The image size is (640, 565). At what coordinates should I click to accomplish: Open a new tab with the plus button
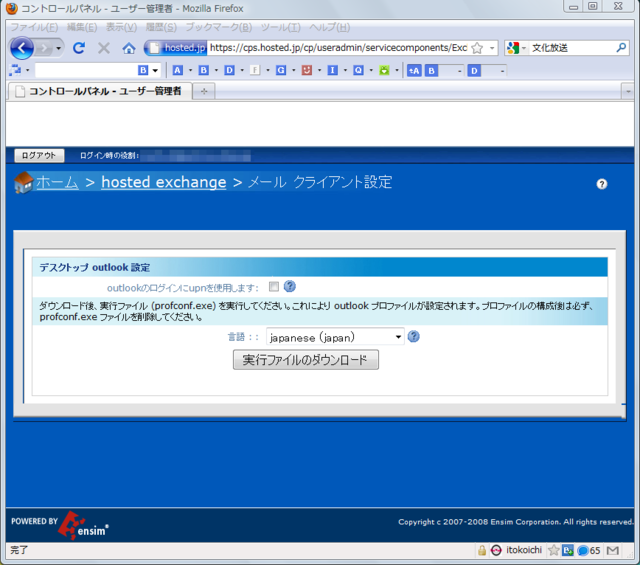204,91
